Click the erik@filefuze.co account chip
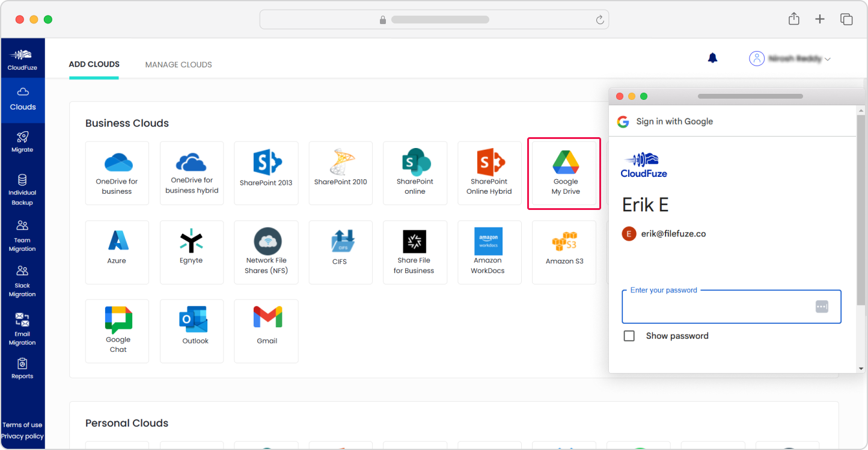Viewport: 868px width, 450px height. tap(664, 233)
